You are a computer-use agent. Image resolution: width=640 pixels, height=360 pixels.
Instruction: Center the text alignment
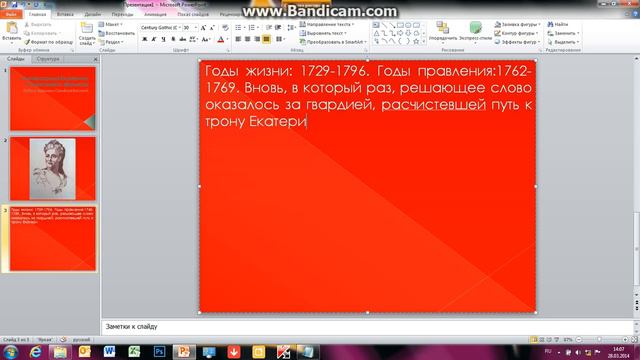click(247, 39)
